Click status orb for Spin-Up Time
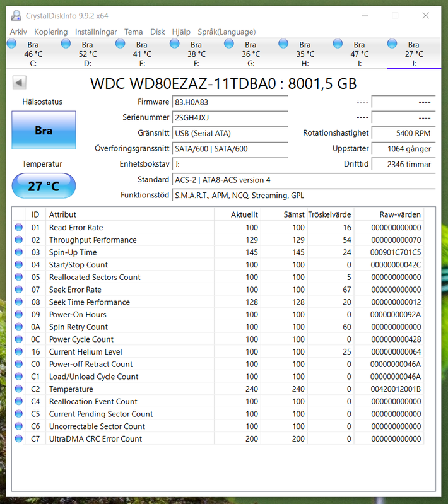Image resolution: width=448 pixels, height=504 pixels. point(19,252)
